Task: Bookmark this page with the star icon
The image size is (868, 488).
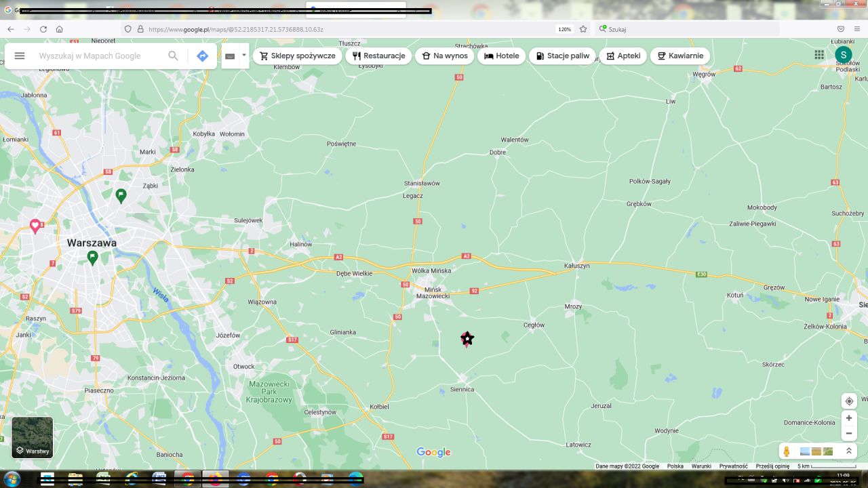Action: [583, 29]
